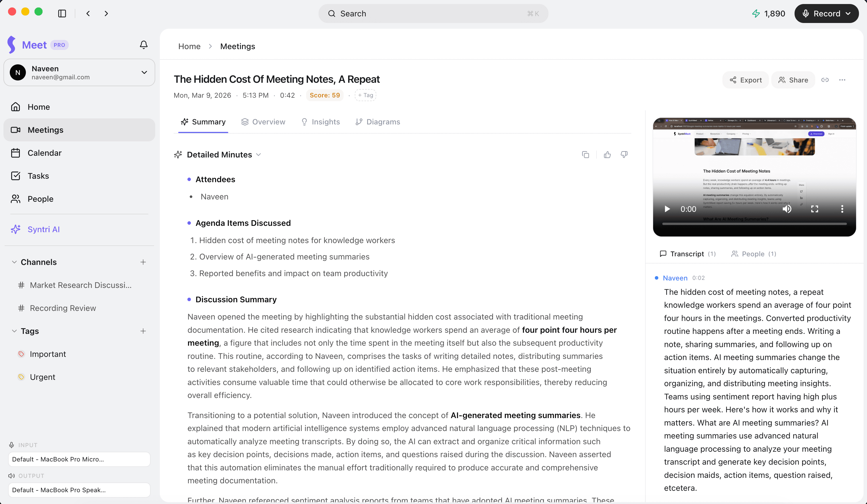Click the Agenda Items Discussed heading
This screenshot has height=504, width=867.
pos(243,223)
